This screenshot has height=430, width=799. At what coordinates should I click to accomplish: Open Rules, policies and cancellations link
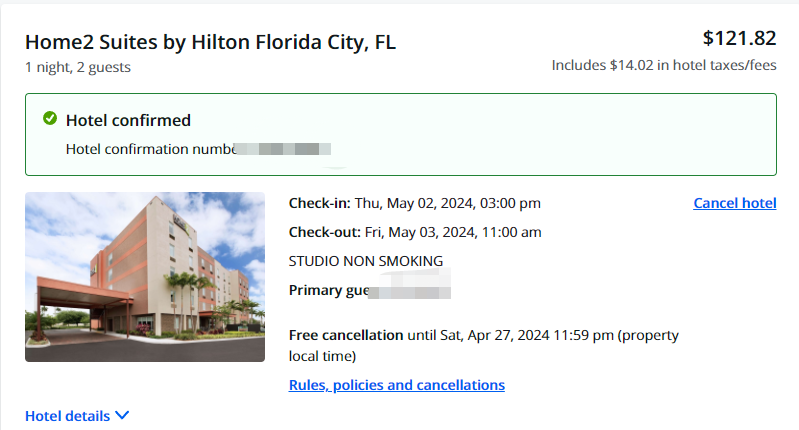pyautogui.click(x=396, y=385)
